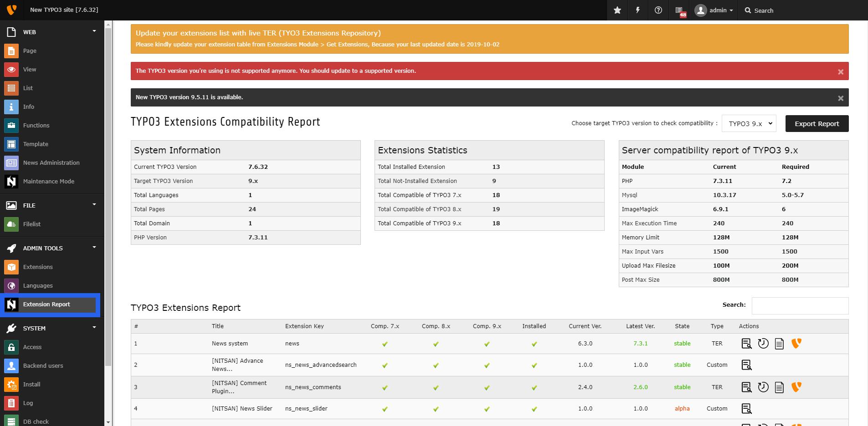
Task: Click orange TYPO3 icon in ns_news_comments row
Action: click(x=796, y=387)
